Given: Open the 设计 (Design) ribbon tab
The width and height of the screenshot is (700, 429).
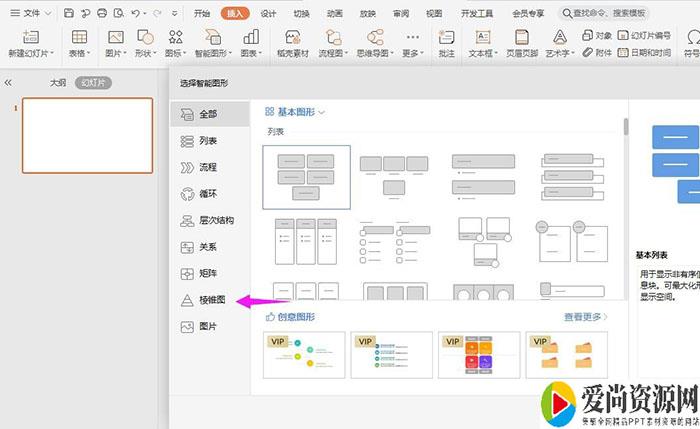Looking at the screenshot, I should 268,13.
